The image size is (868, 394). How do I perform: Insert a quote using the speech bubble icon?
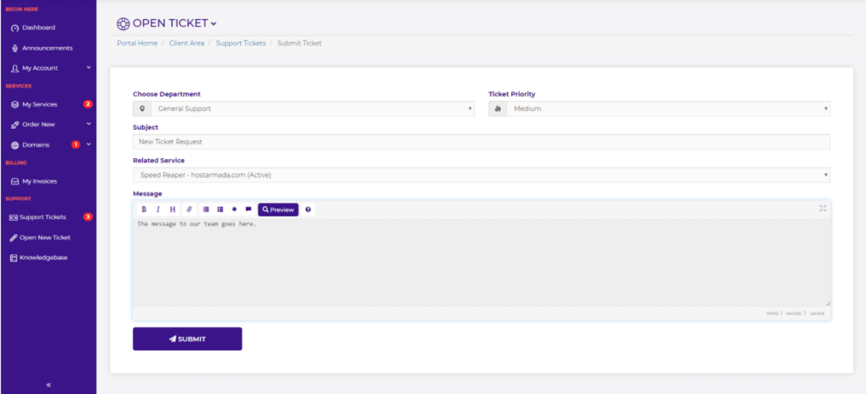[x=249, y=209]
